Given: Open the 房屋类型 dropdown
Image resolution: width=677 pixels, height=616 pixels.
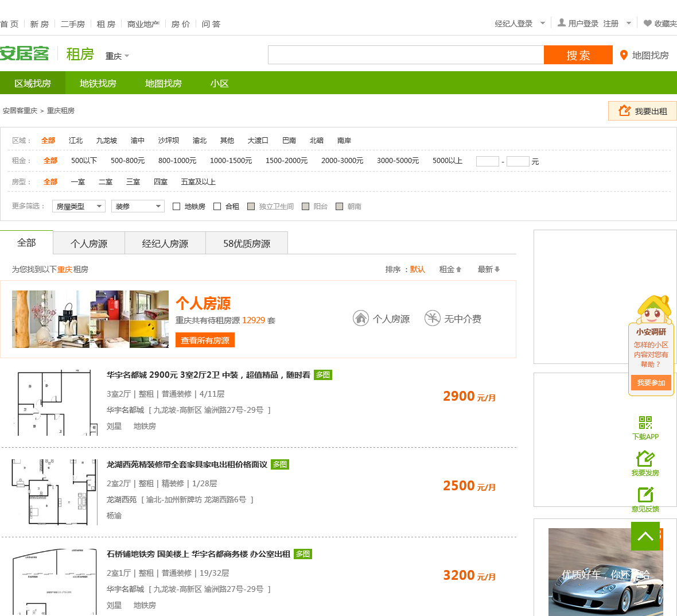Looking at the screenshot, I should click(x=79, y=206).
